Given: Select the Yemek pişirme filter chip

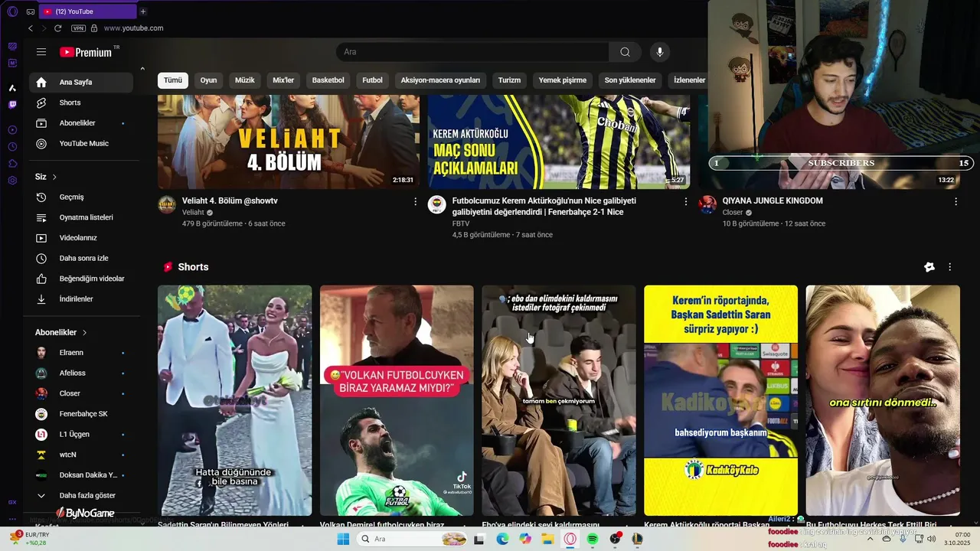Looking at the screenshot, I should 563,80.
